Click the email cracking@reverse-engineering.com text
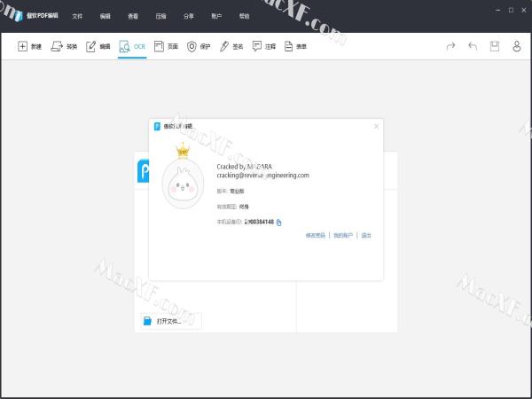Image resolution: width=532 pixels, height=399 pixels. coord(263,176)
